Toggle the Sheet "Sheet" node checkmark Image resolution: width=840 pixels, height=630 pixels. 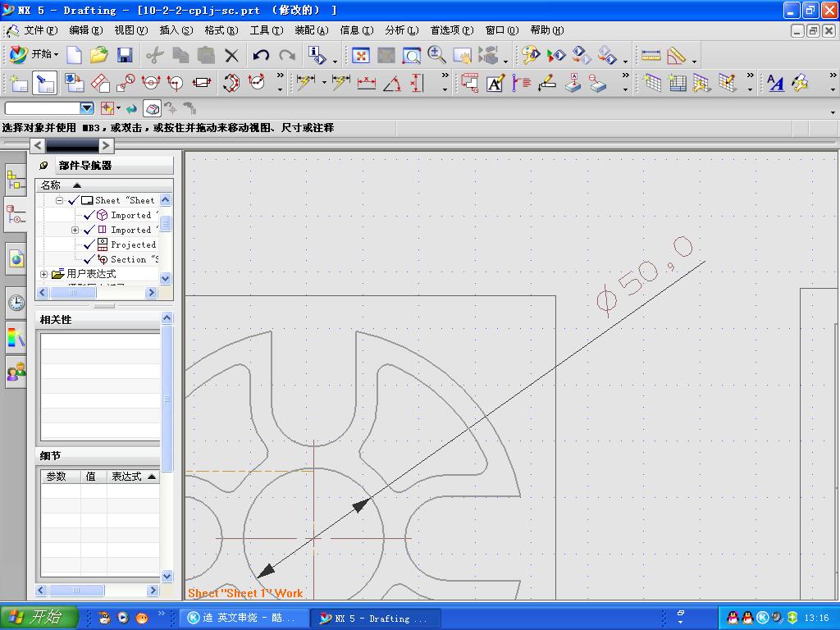[73, 200]
